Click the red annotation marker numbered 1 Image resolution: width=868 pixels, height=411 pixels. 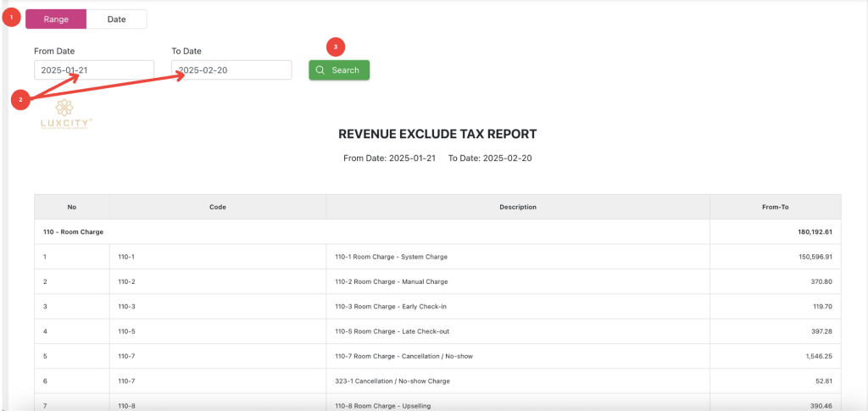click(11, 18)
